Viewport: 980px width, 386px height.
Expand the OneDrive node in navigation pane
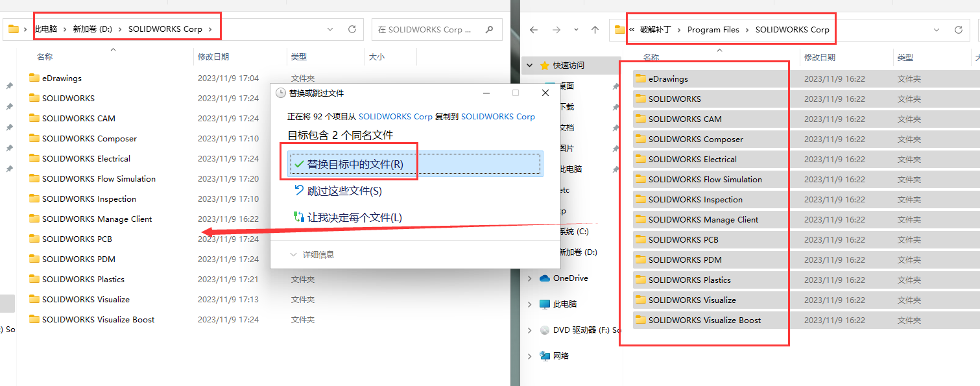[x=531, y=278]
